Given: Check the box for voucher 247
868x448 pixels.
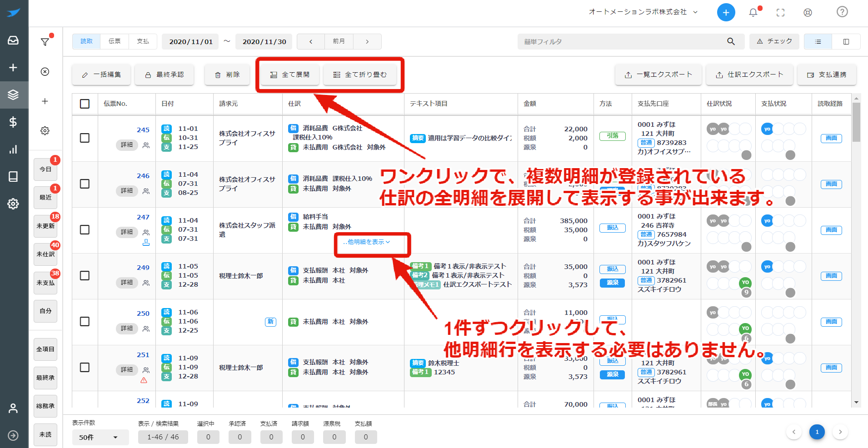Looking at the screenshot, I should coord(85,229).
